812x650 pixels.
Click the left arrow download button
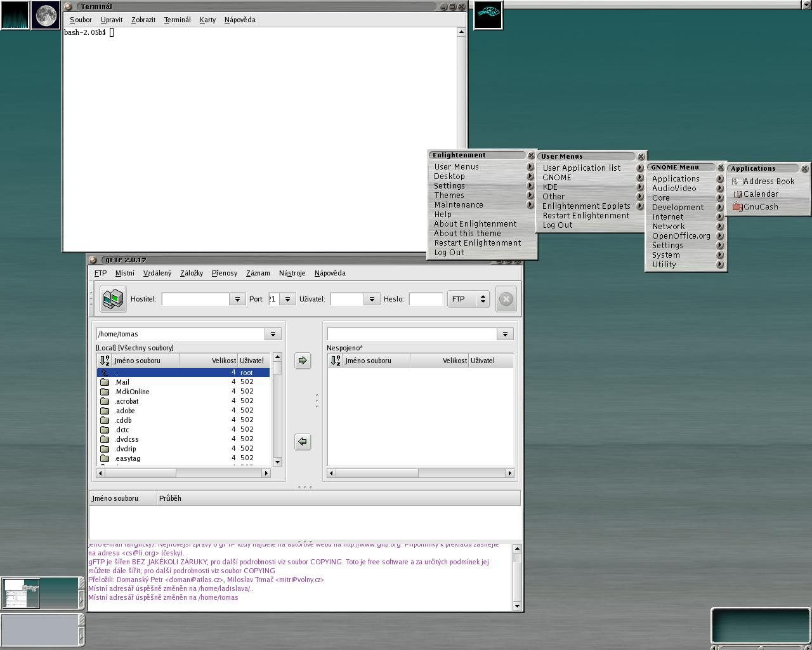pos(303,442)
